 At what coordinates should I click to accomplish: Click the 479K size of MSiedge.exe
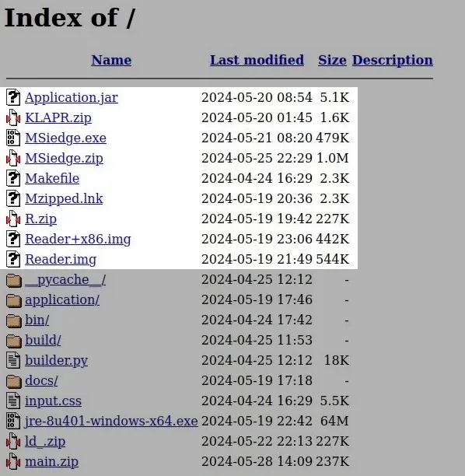coord(332,138)
